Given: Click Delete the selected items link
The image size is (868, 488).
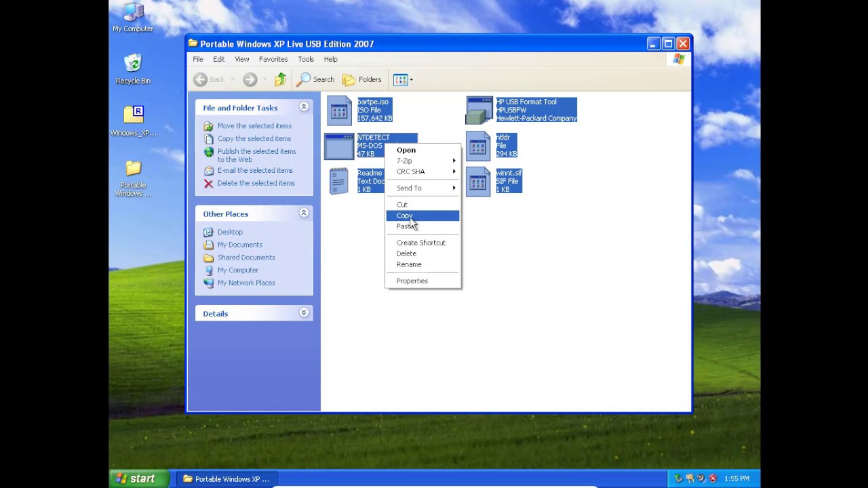Looking at the screenshot, I should (256, 183).
